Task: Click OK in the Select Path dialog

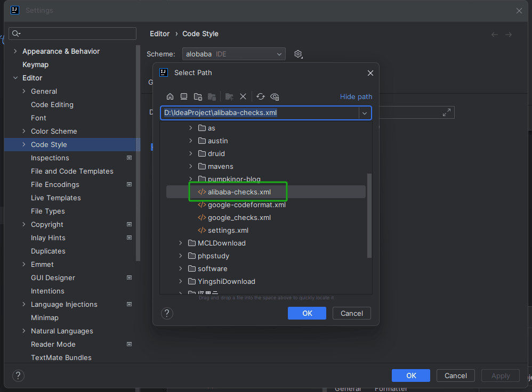Action: pyautogui.click(x=307, y=313)
